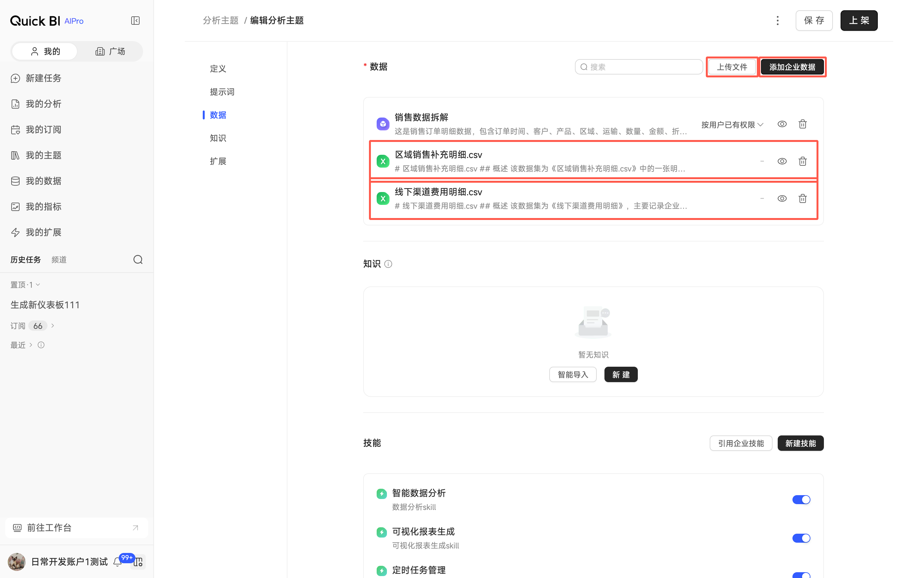This screenshot has width=924, height=578.
Task: Focus the data 搜索 input field
Action: click(639, 67)
